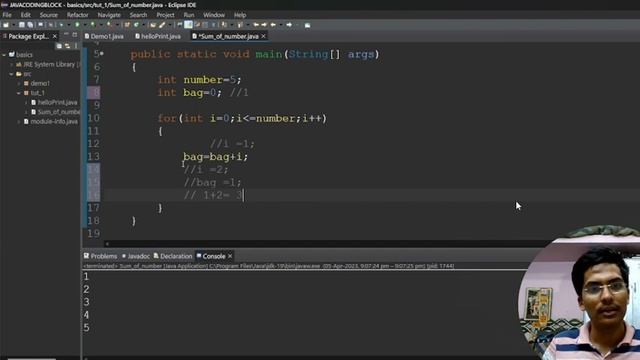This screenshot has height=360, width=640.
Task: Toggle Link with Editor in Package Explorer
Action: [67, 46]
